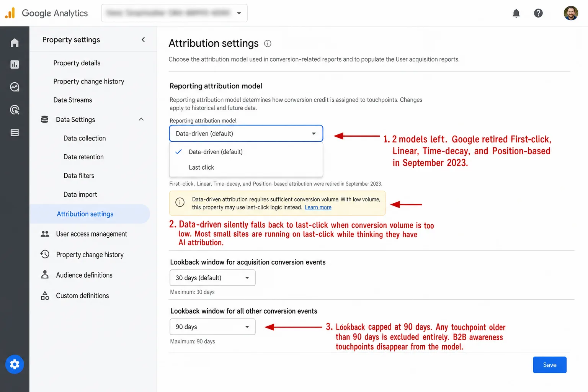Open the user account avatar
This screenshot has width=588, height=392.
tap(571, 13)
